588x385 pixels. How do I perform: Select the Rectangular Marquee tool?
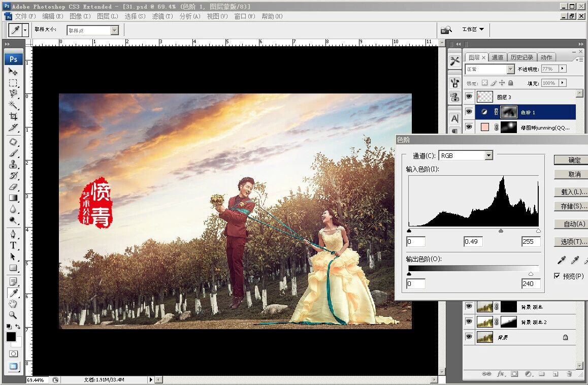click(13, 83)
